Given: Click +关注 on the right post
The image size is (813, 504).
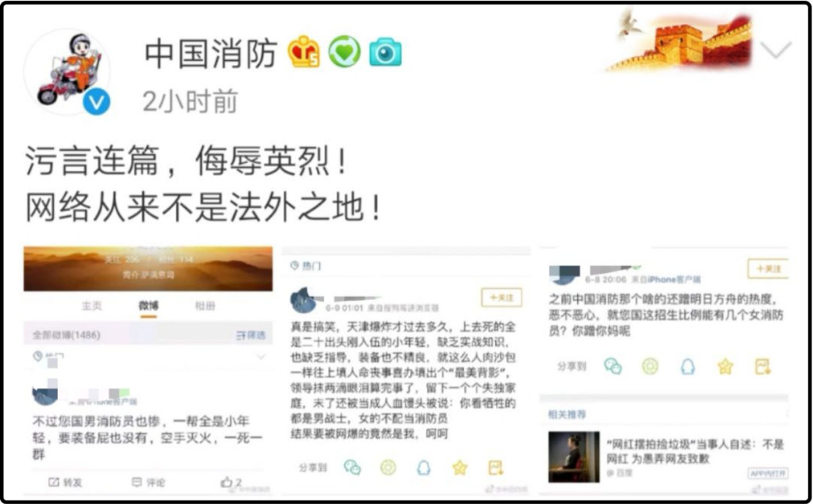Looking at the screenshot, I should tap(768, 269).
